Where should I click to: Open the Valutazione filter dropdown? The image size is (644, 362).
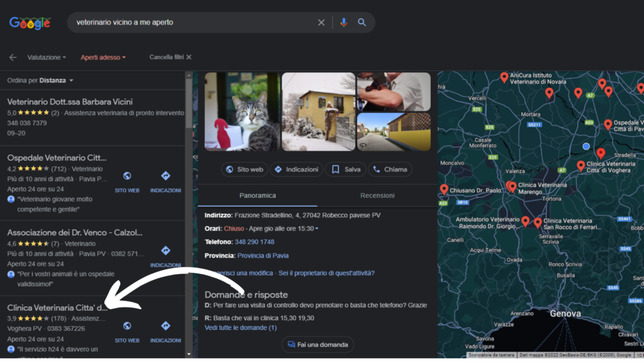tap(47, 57)
